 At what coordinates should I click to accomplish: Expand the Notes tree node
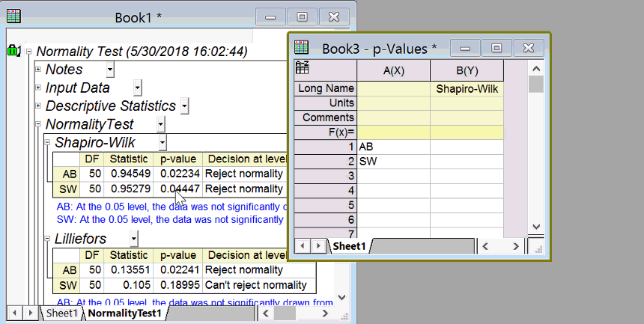[39, 70]
